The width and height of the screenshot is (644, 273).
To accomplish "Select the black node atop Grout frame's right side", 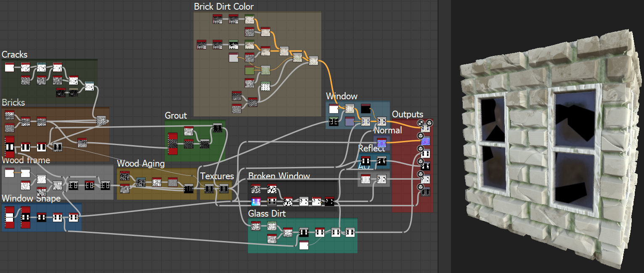I will (217, 127).
